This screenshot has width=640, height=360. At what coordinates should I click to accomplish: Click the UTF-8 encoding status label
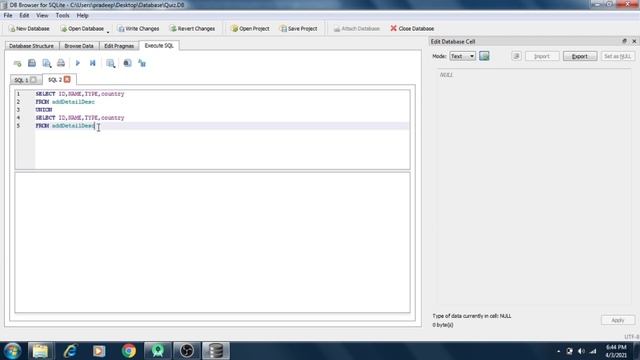click(631, 336)
